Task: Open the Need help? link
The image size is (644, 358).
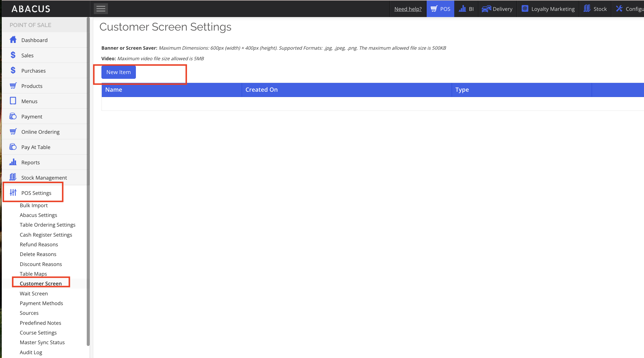Action: 408,9
